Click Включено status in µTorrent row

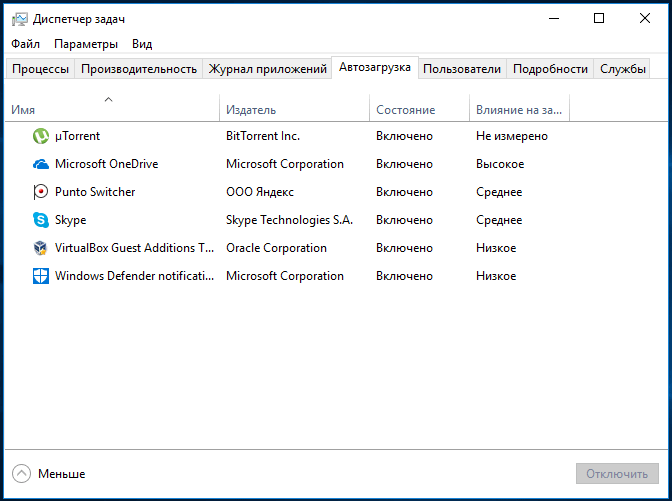pos(405,136)
